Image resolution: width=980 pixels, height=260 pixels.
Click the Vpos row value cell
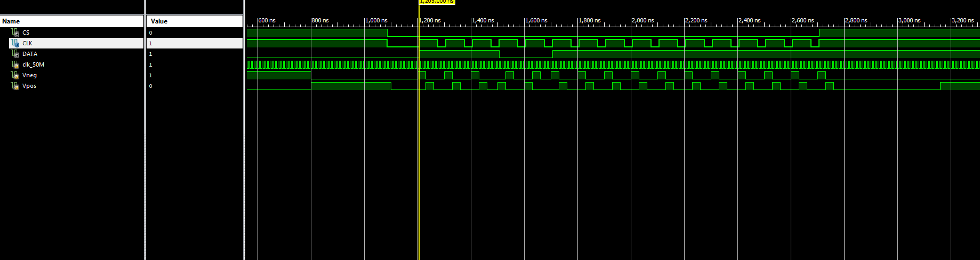pyautogui.click(x=195, y=86)
